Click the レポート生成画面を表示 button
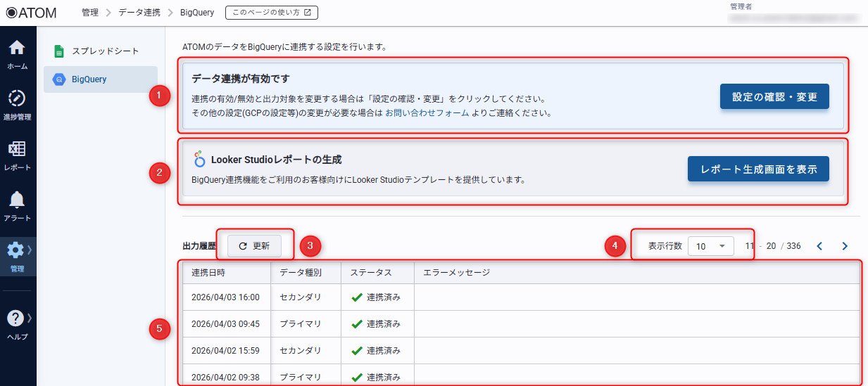 coord(758,169)
